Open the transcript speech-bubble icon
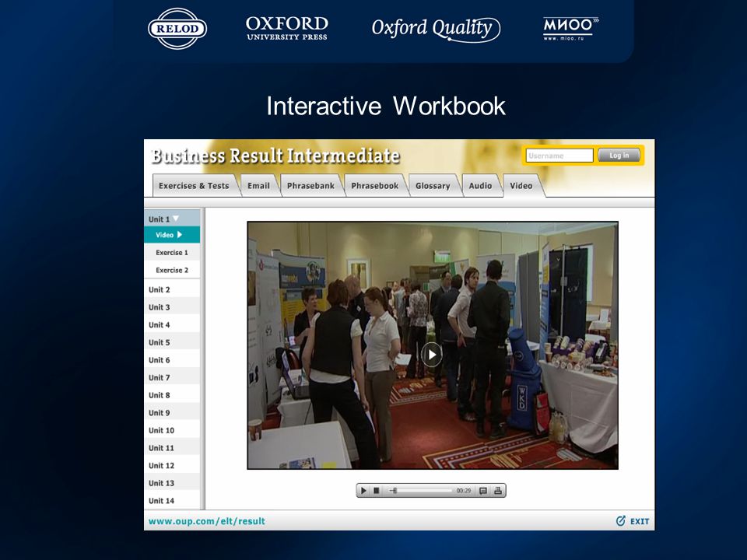Screen dimensions: 747x560 click(483, 491)
